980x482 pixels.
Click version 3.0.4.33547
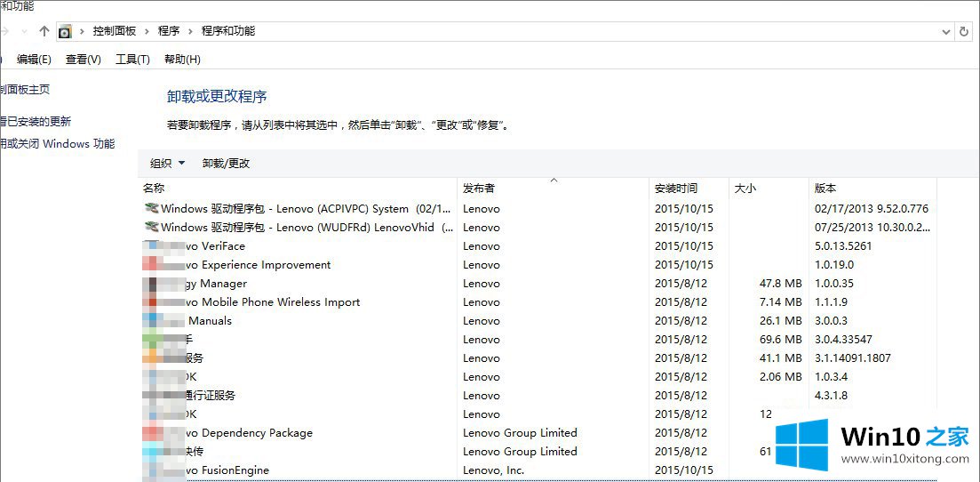tap(844, 340)
